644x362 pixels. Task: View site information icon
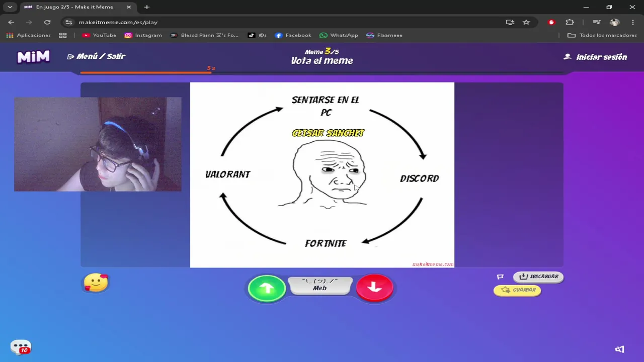pyautogui.click(x=69, y=22)
